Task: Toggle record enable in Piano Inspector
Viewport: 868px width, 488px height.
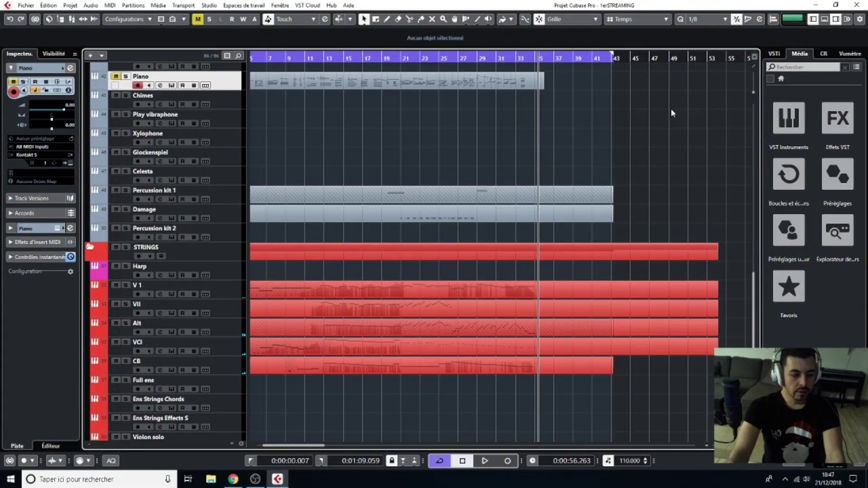Action: coord(14,91)
